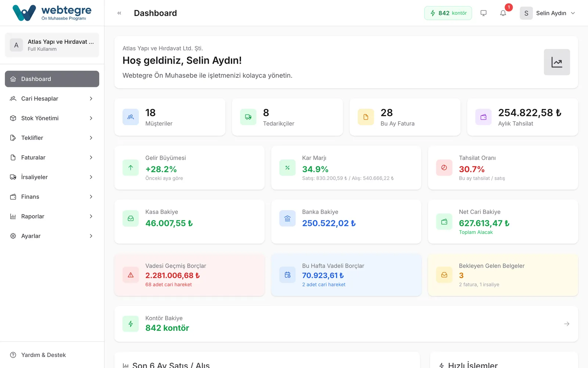
Task: Collapse sidebar with double-chevron icon
Action: (119, 13)
